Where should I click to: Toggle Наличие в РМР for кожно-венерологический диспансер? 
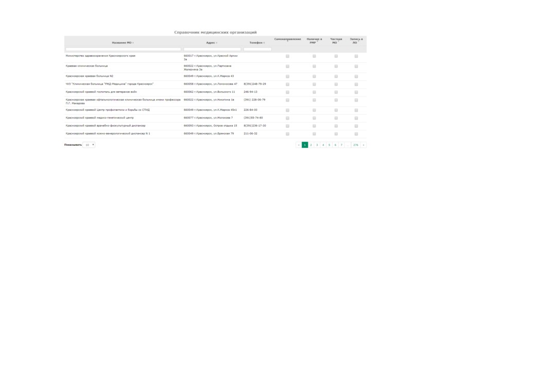point(314,134)
